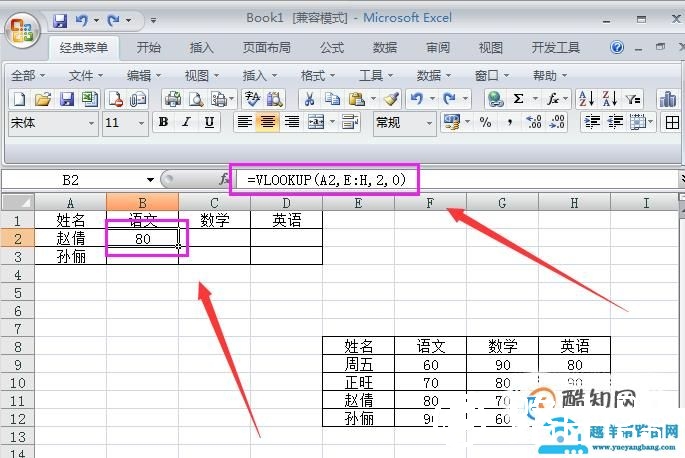Insert hyperlink with globe icon

pyautogui.click(x=496, y=99)
